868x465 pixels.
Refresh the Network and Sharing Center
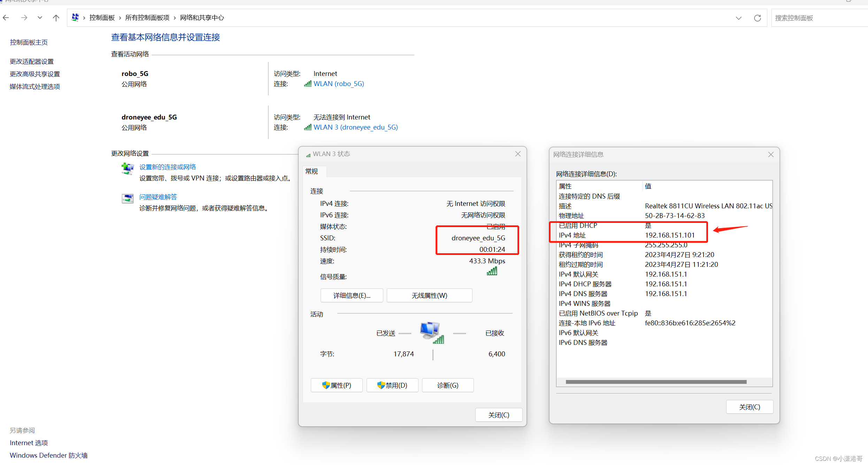tap(757, 18)
